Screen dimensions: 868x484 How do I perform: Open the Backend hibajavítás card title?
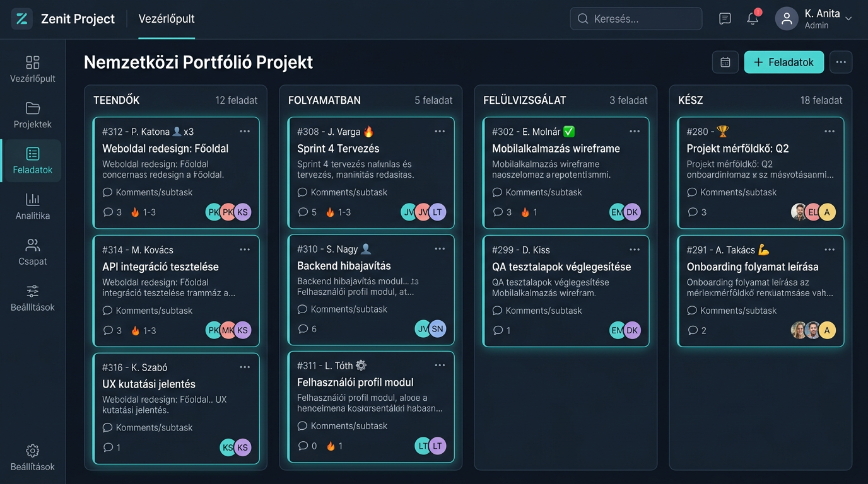[344, 266]
